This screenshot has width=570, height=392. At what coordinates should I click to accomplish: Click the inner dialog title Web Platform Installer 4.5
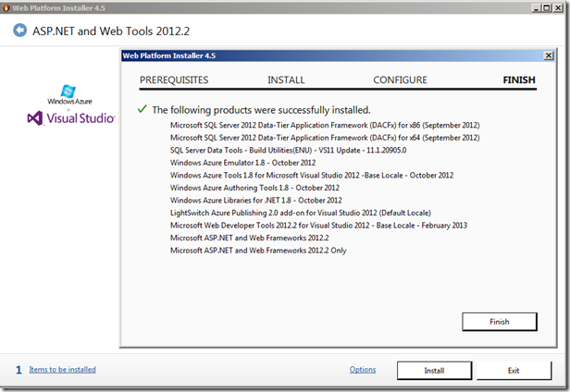[169, 55]
